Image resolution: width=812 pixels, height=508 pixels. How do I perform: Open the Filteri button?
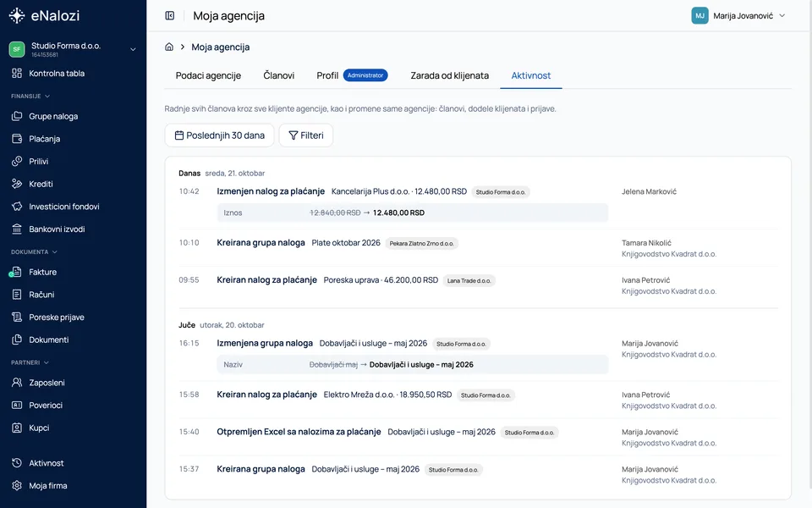[x=306, y=135]
